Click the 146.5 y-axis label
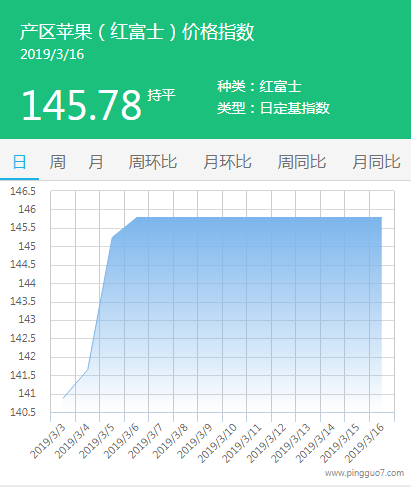411x487 pixels. pyautogui.click(x=23, y=191)
